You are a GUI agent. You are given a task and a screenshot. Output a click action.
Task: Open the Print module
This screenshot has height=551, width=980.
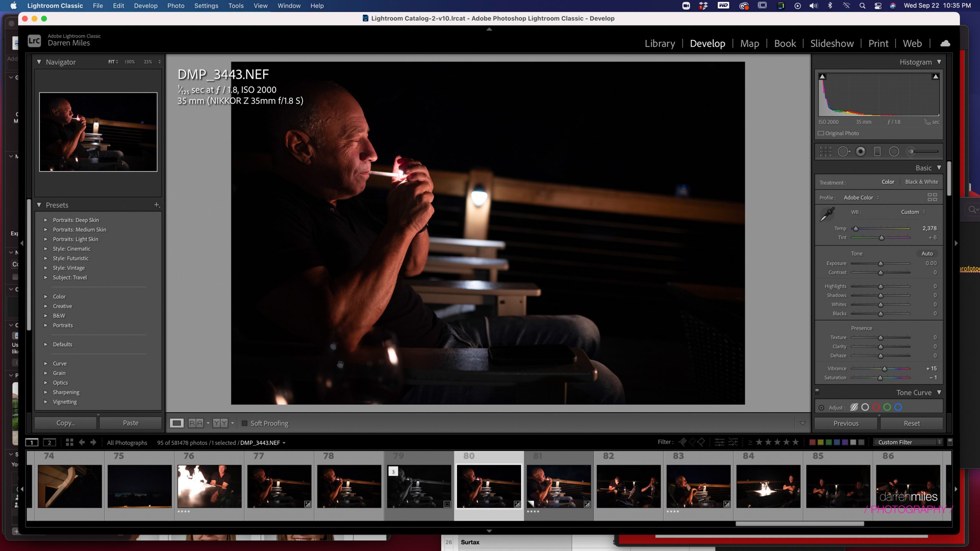[878, 43]
